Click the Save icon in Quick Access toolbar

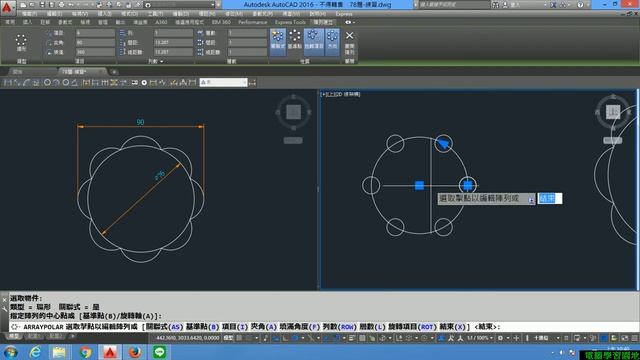[42, 5]
